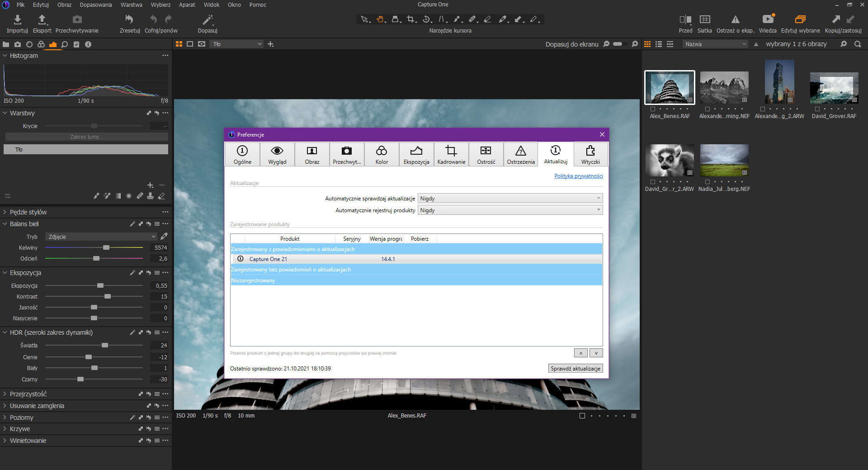Screen dimensions: 868x470
Task: Open the Kolor preferences section
Action: click(x=382, y=155)
